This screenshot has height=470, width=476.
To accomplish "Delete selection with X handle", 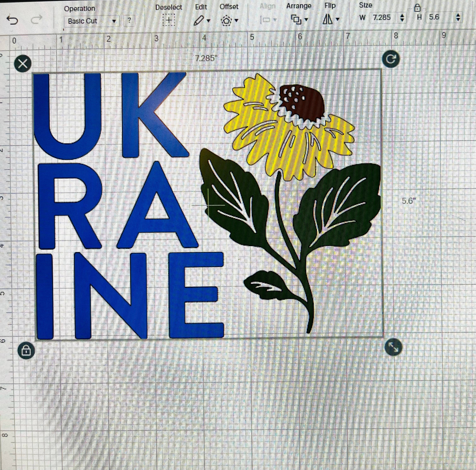I will (23, 64).
